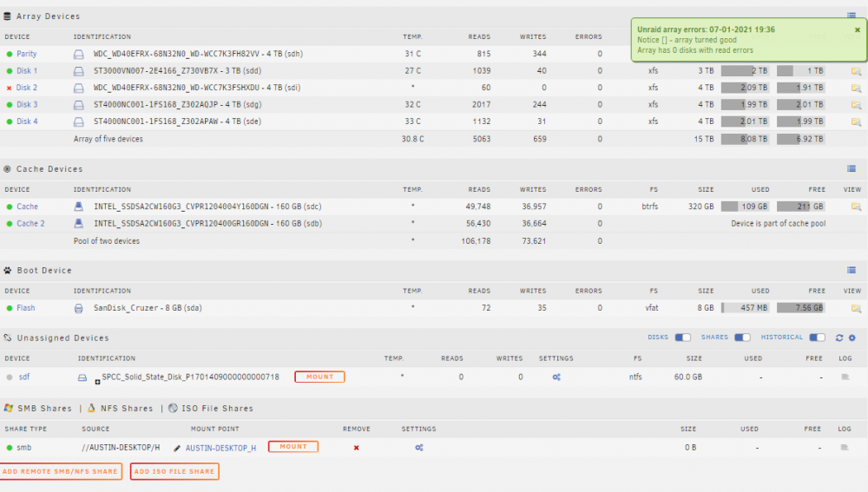
Task: Toggle Cache Devices list view icon
Action: pyautogui.click(x=852, y=168)
